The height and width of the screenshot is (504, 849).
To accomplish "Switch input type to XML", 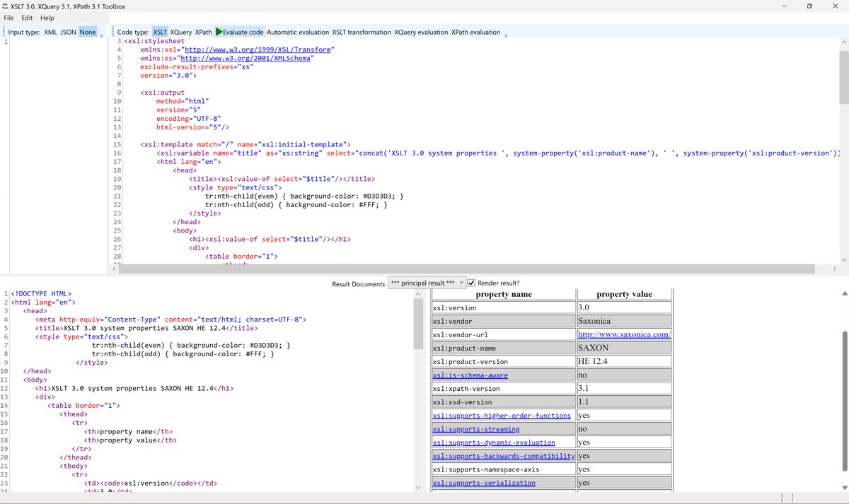I will [x=50, y=31].
